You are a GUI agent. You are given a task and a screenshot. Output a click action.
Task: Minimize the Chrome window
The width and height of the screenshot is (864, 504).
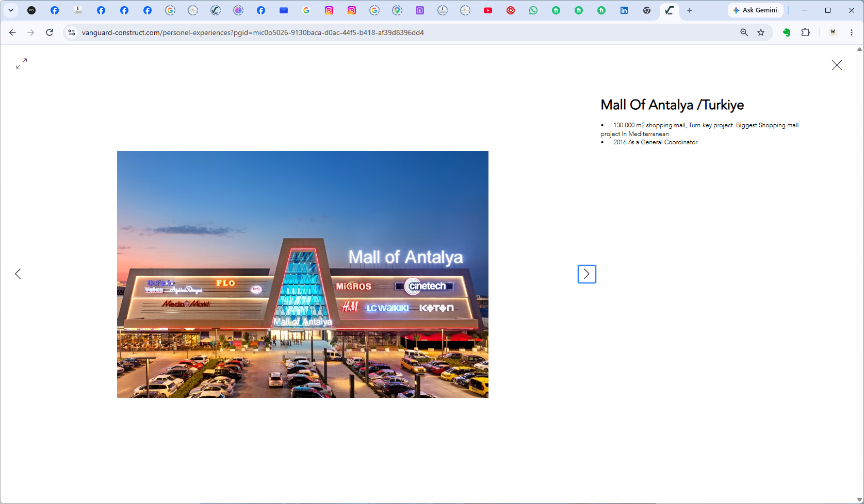point(804,10)
